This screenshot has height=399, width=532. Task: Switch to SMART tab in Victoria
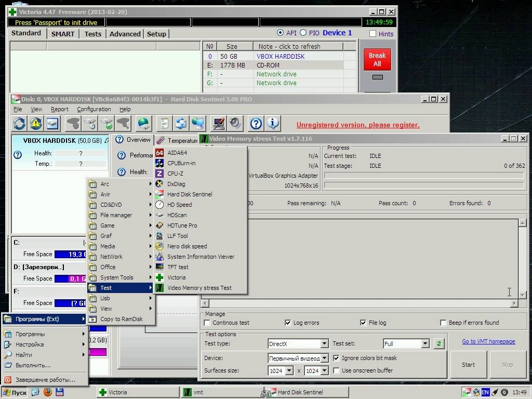tap(63, 34)
